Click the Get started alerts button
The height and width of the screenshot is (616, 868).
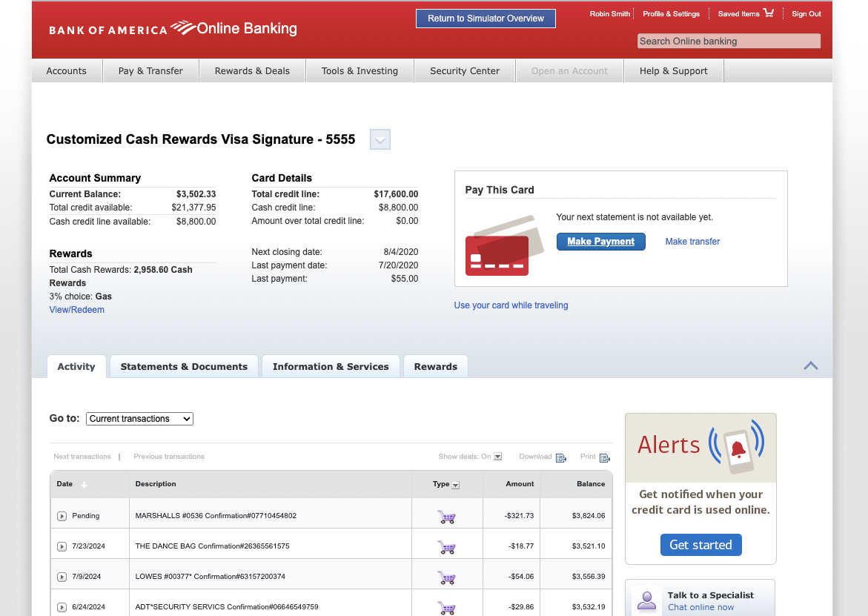(700, 545)
